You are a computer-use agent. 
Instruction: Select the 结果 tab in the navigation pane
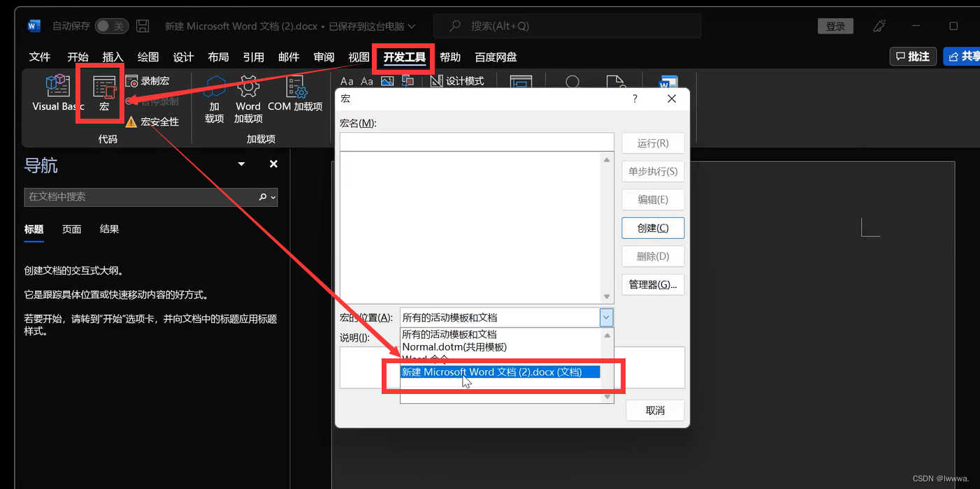click(x=110, y=229)
